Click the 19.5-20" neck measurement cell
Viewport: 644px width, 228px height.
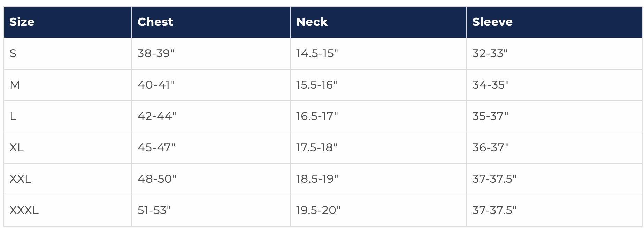(318, 210)
